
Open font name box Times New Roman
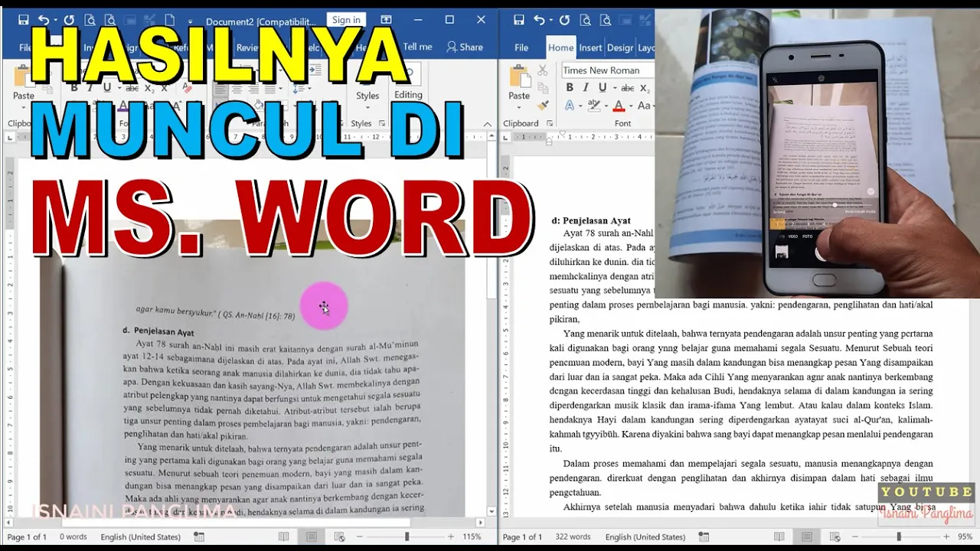coord(608,70)
